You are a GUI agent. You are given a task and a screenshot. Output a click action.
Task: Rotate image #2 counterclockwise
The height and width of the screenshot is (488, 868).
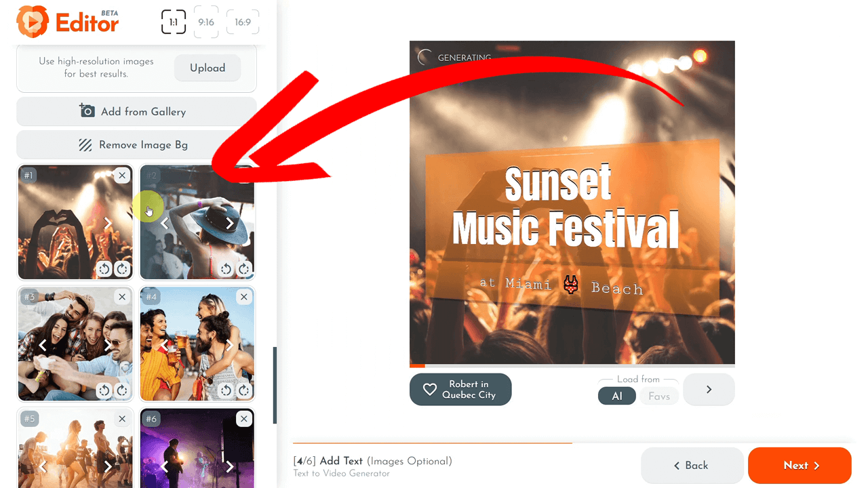click(x=226, y=269)
